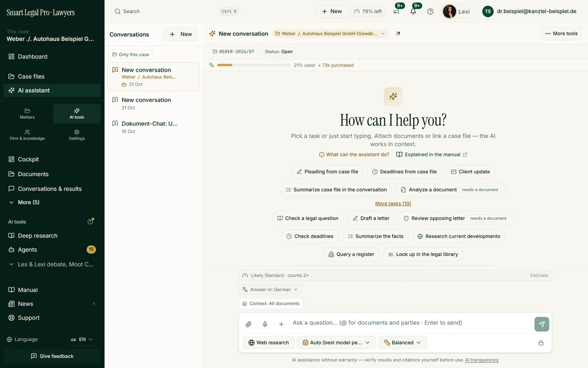Image resolution: width=588 pixels, height=368 pixels.
Task: Open announcements megaphone icon
Action: point(396,11)
